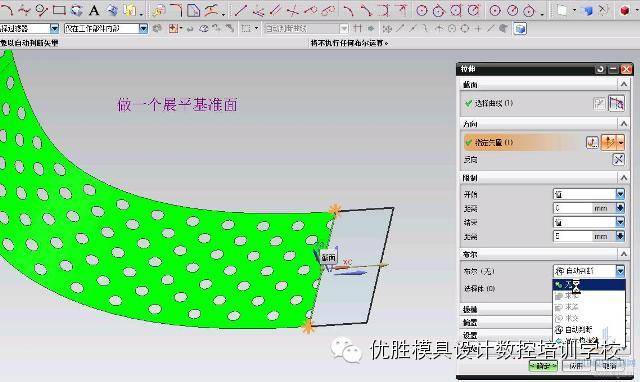Collapse the Direction group
This screenshot has width=640, height=382.
click(x=624, y=123)
